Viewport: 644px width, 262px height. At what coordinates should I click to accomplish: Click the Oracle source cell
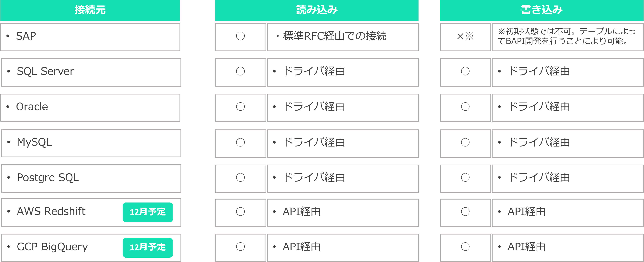coord(90,107)
